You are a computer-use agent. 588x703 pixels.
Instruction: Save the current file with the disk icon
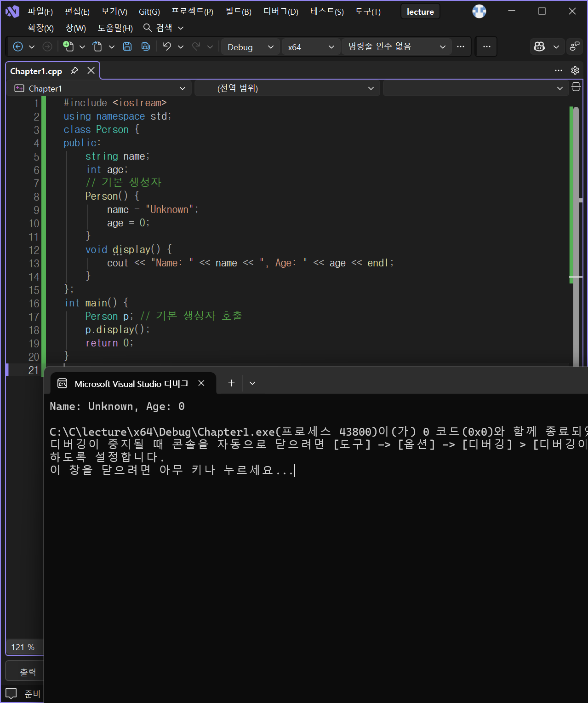coord(127,46)
